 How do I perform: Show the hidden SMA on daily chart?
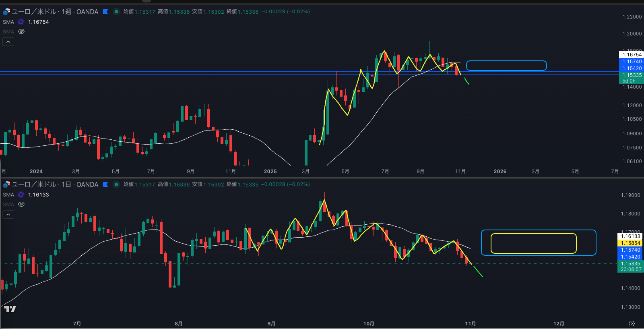tap(21, 205)
